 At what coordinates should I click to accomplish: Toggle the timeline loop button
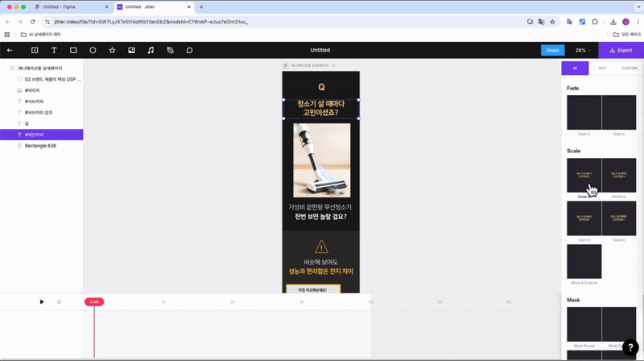click(59, 302)
